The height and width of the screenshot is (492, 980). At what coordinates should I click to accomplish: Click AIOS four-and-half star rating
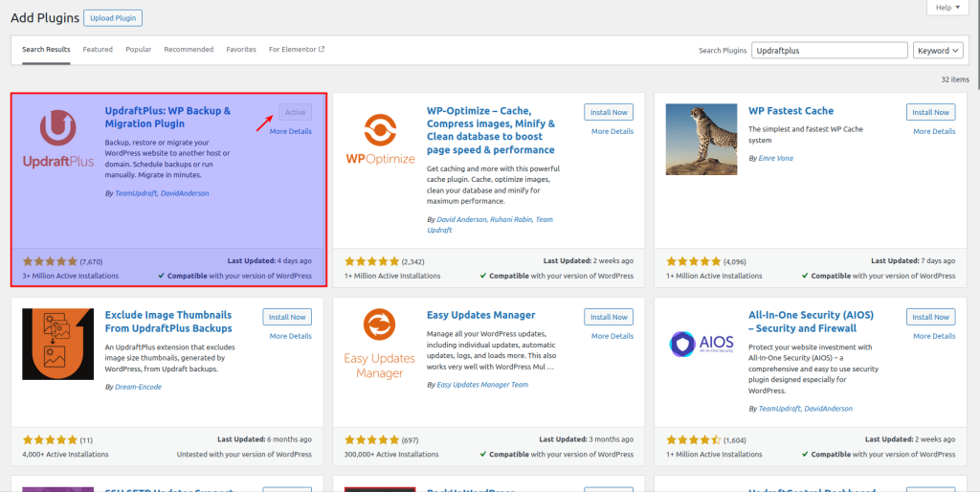[693, 439]
